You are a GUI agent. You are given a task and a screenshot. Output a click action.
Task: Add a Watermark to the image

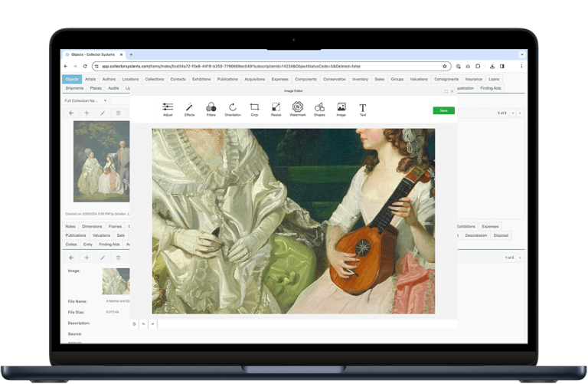click(x=298, y=108)
